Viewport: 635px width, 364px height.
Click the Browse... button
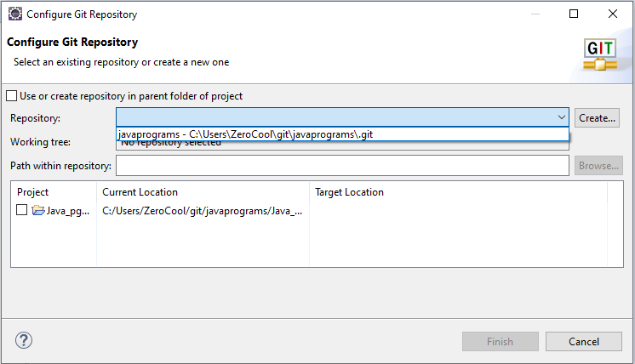point(598,166)
